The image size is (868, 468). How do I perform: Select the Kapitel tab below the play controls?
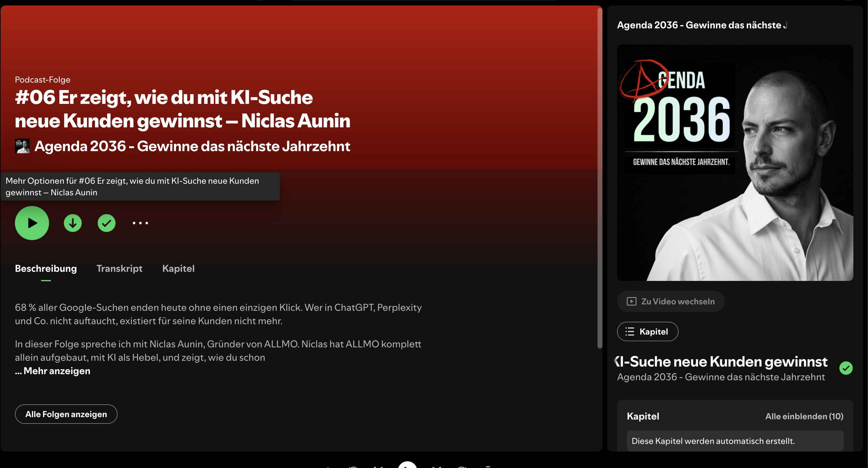coord(178,268)
